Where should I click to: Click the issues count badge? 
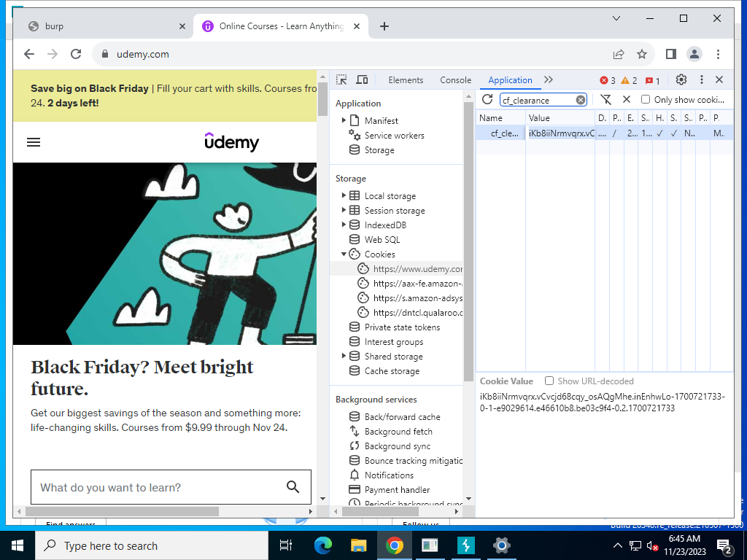pos(652,80)
